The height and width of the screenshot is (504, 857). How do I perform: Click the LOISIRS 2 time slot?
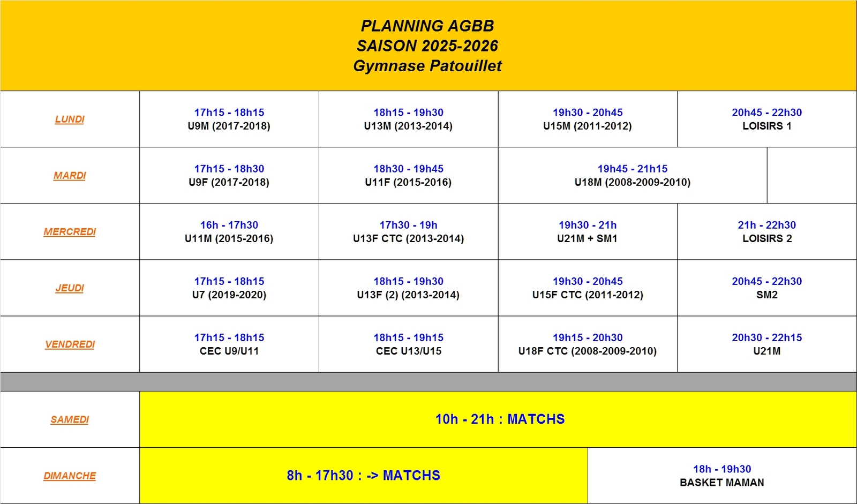[766, 232]
